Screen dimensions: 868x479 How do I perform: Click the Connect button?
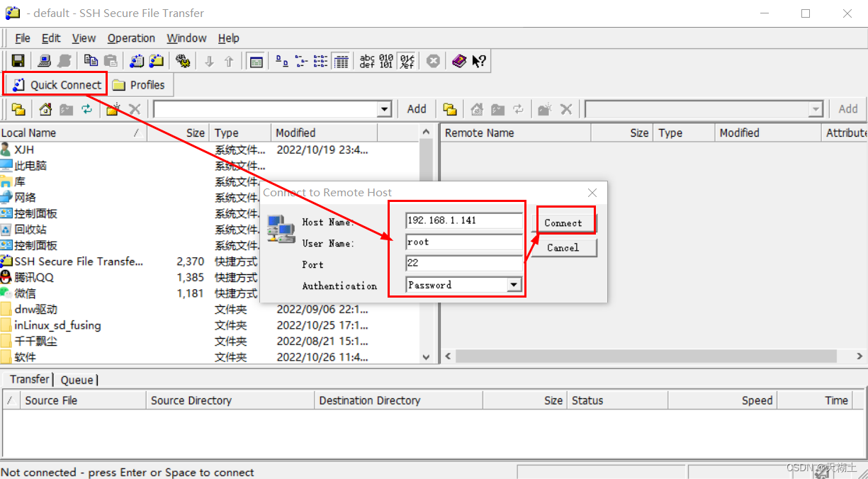[x=565, y=221]
